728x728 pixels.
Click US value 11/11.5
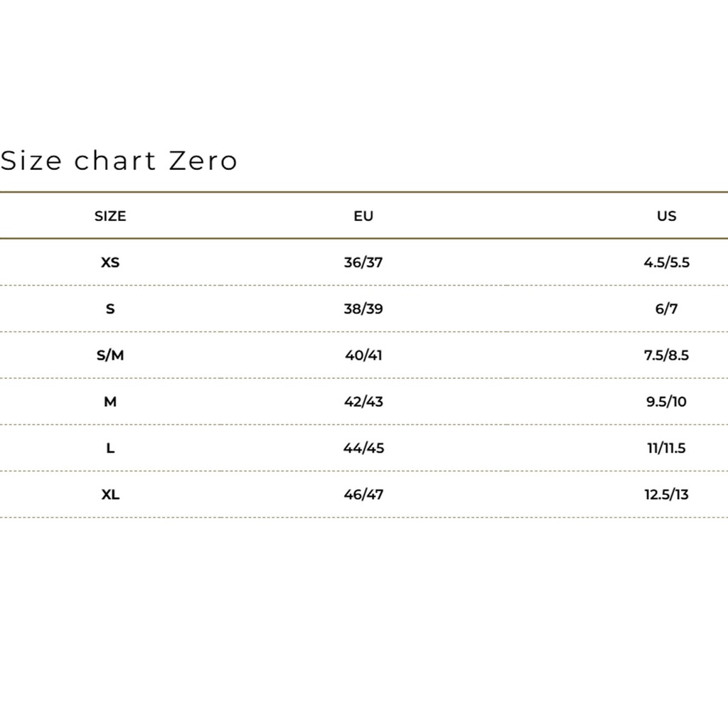[x=667, y=449]
